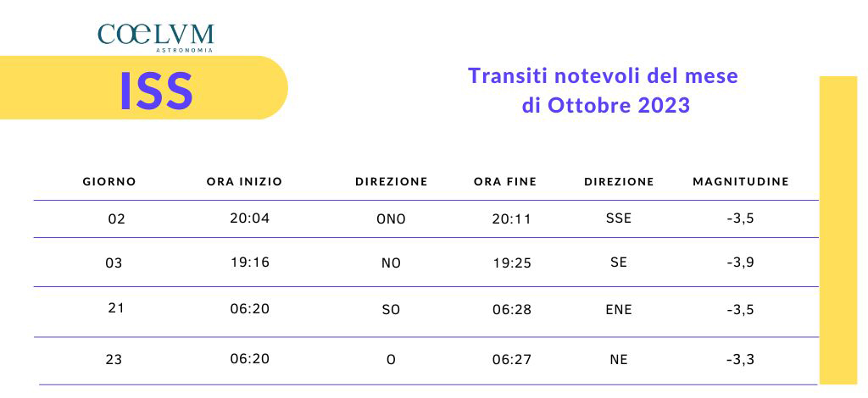Select day 02 in the first row

[x=117, y=218]
